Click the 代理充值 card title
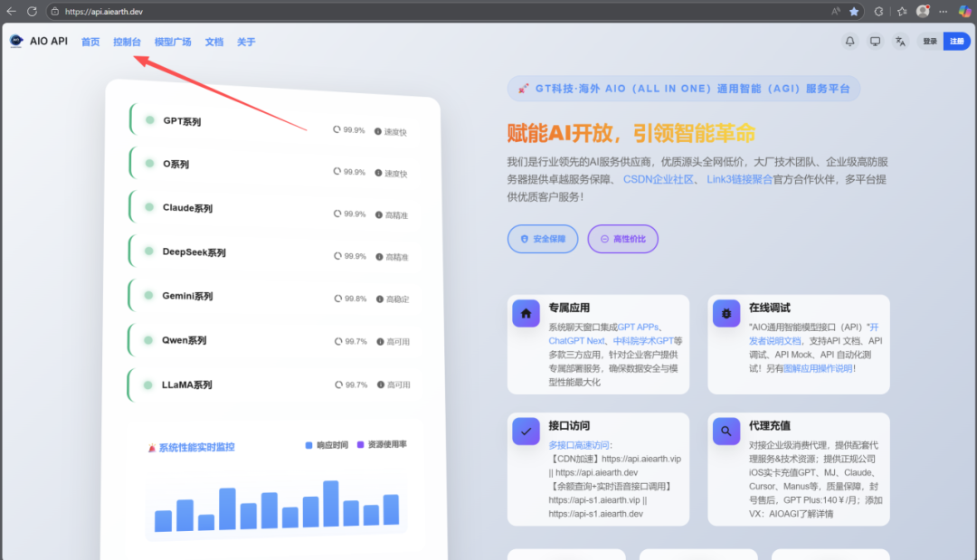Screen dimensions: 977x560 click(x=770, y=425)
